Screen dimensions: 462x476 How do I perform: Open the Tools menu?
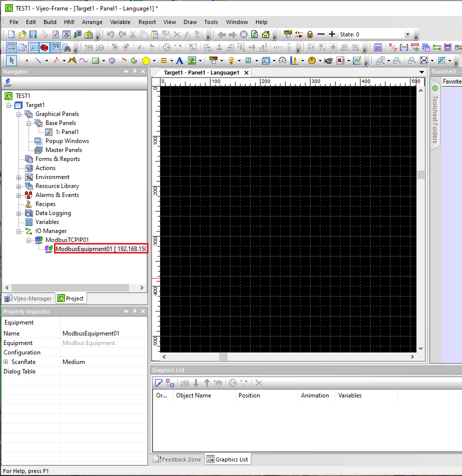coord(211,22)
